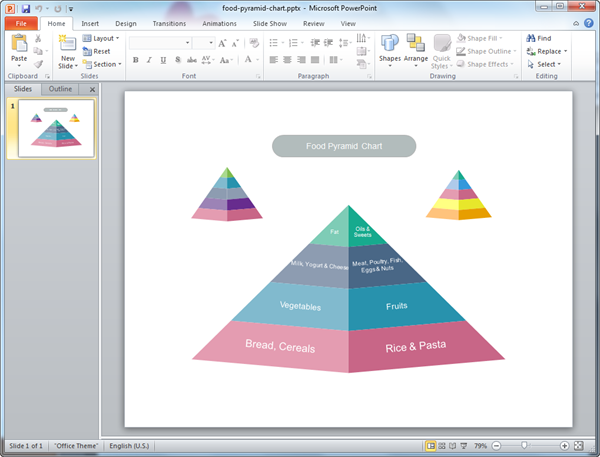600x457 pixels.
Task: Switch to the Outline pane tab
Action: pos(60,89)
